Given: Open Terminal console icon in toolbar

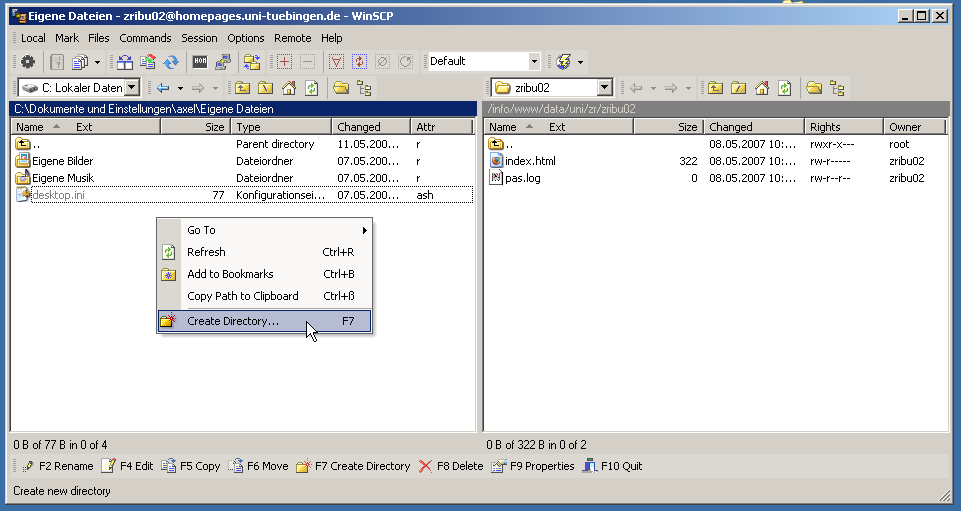Looking at the screenshot, I should pyautogui.click(x=200, y=61).
